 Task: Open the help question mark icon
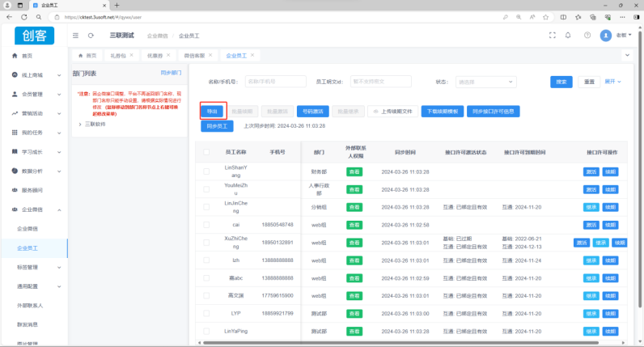pyautogui.click(x=587, y=36)
